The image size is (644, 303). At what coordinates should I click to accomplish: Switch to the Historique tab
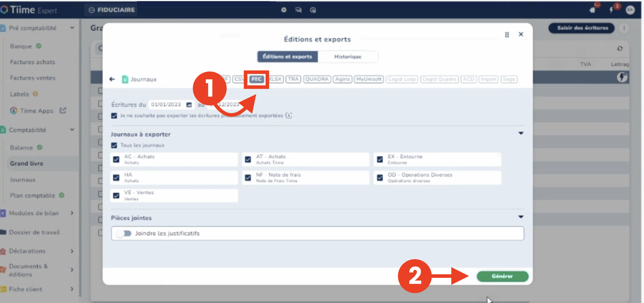pos(348,57)
